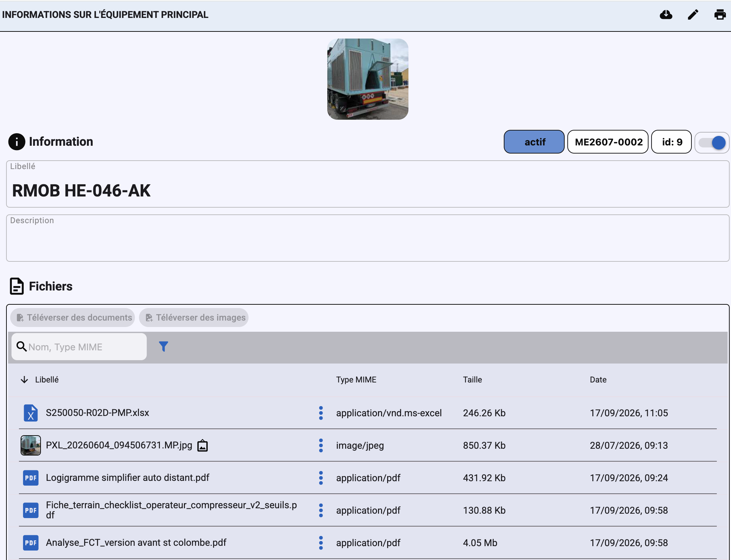Open options menu for PXL_20260604 jpg row
Viewport: 731px width, 560px height.
pyautogui.click(x=321, y=445)
